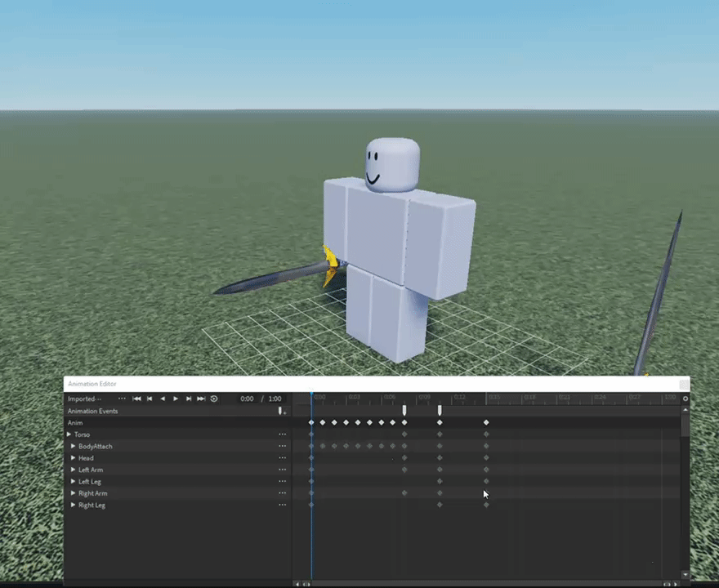
Task: Click the current time field 0:00
Action: pyautogui.click(x=247, y=399)
